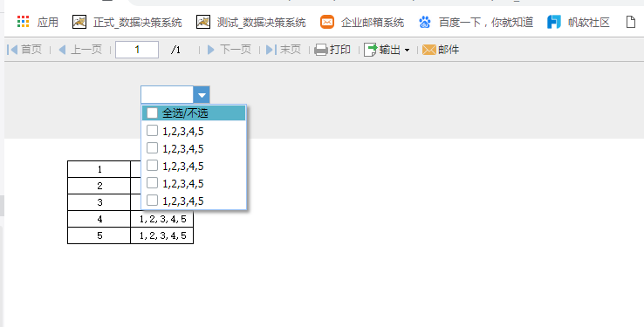Image resolution: width=644 pixels, height=327 pixels.
Task: Check the first 1,2,3,4,5 option
Action: point(153,131)
